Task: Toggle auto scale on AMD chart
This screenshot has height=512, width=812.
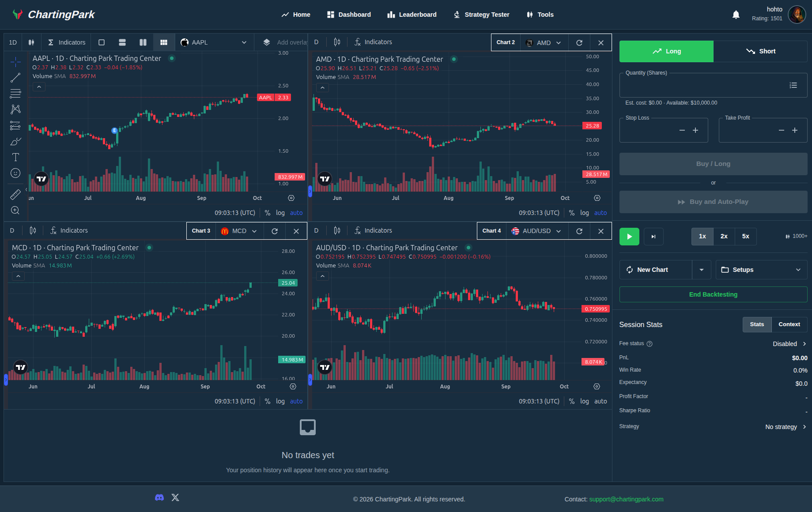Action: pyautogui.click(x=601, y=213)
